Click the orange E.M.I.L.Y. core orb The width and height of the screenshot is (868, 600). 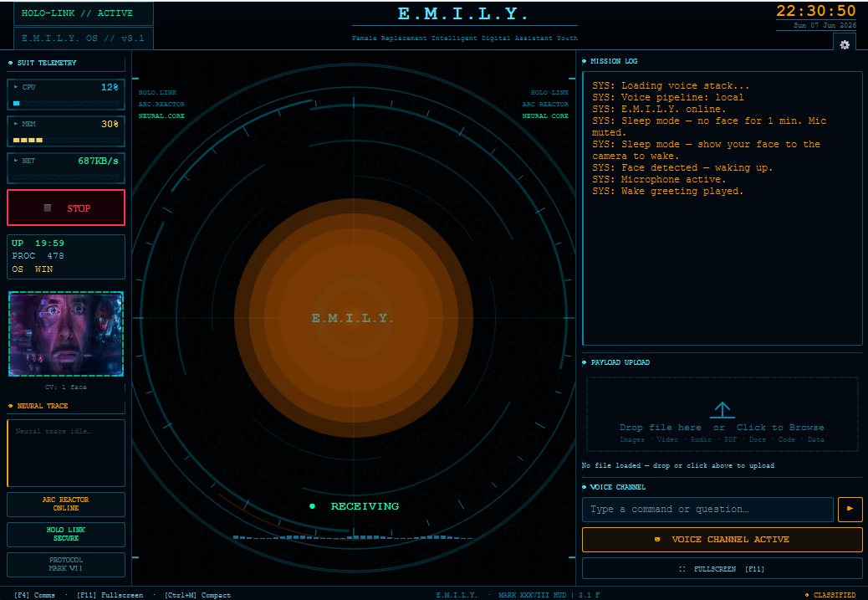(x=353, y=318)
